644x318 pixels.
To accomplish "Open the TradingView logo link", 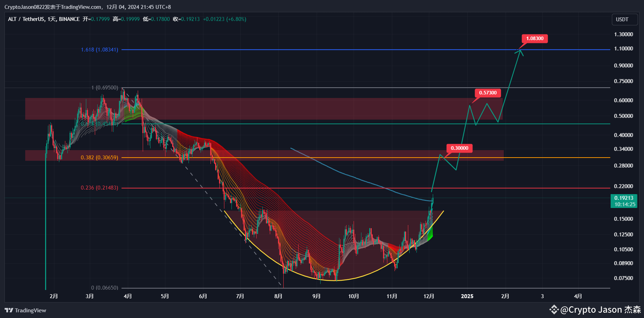I will 26,311.
